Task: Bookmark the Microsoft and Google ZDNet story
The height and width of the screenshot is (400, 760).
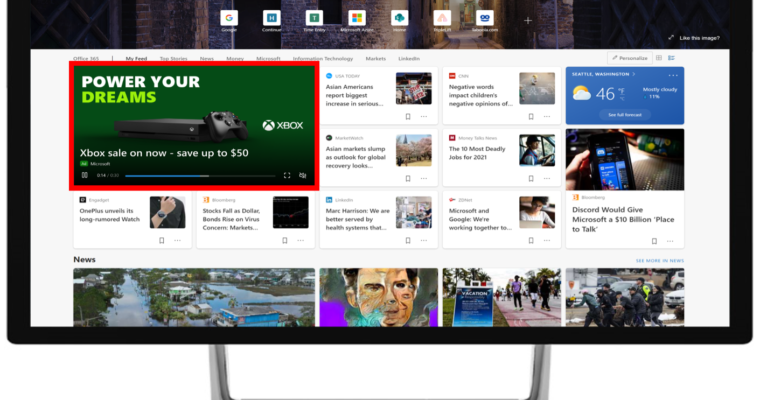Action: pos(531,240)
